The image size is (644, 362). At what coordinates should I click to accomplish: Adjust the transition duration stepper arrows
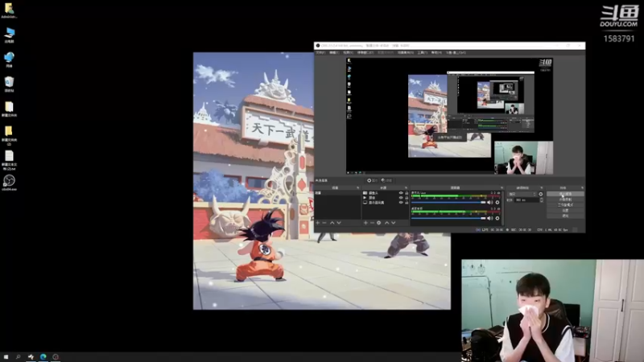click(x=542, y=200)
